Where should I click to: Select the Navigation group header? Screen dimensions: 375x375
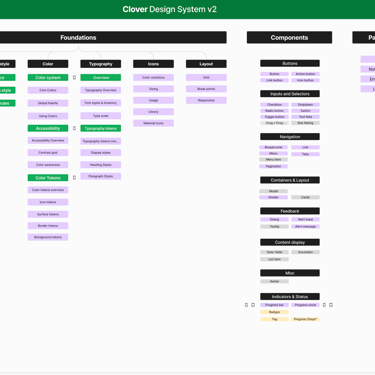tap(290, 137)
